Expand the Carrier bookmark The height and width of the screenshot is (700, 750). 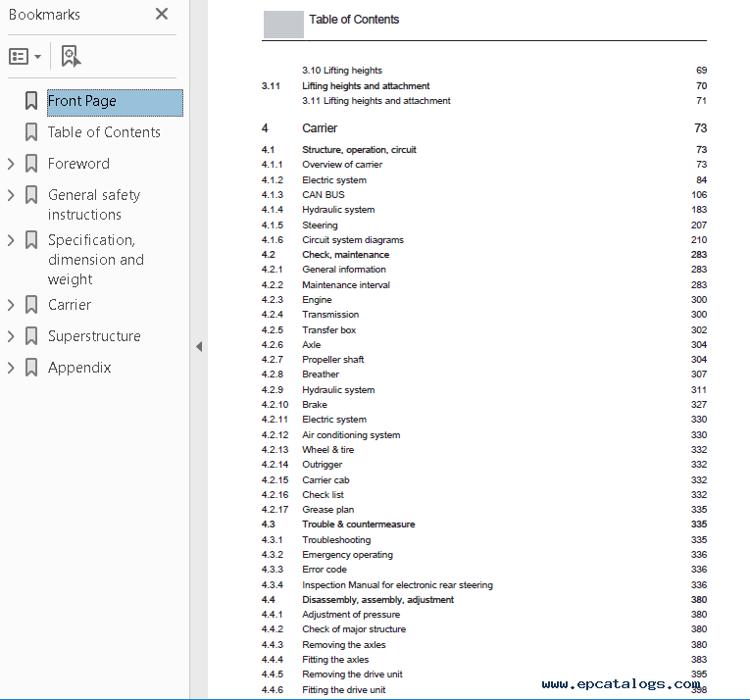[x=11, y=305]
